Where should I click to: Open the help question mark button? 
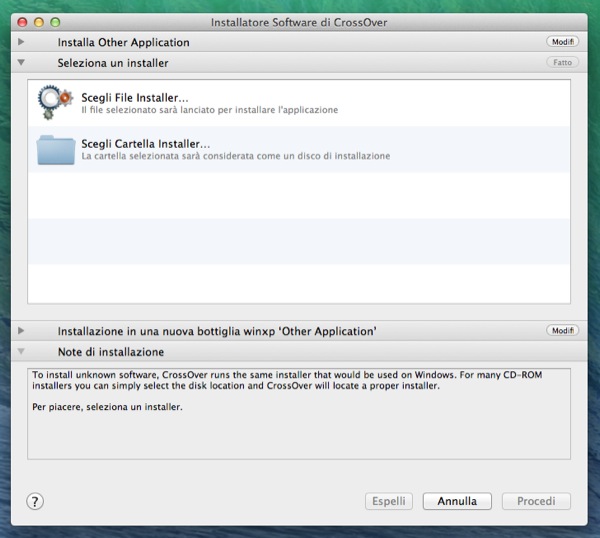point(35,501)
